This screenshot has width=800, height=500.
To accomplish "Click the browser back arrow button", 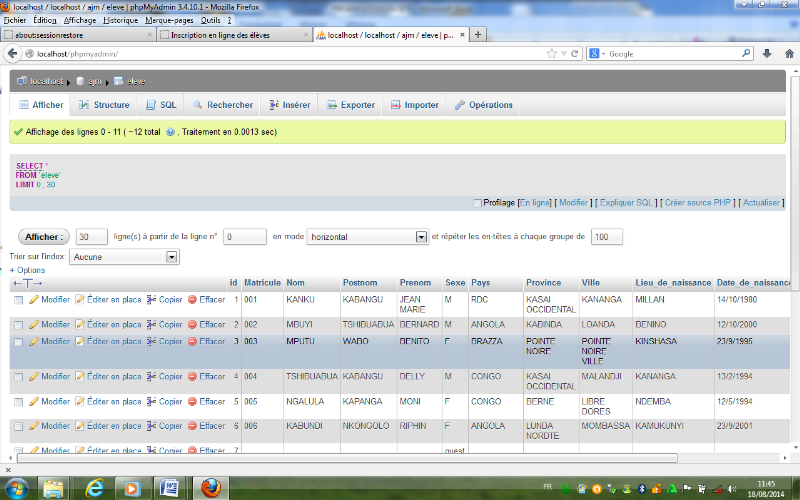I will coord(12,54).
